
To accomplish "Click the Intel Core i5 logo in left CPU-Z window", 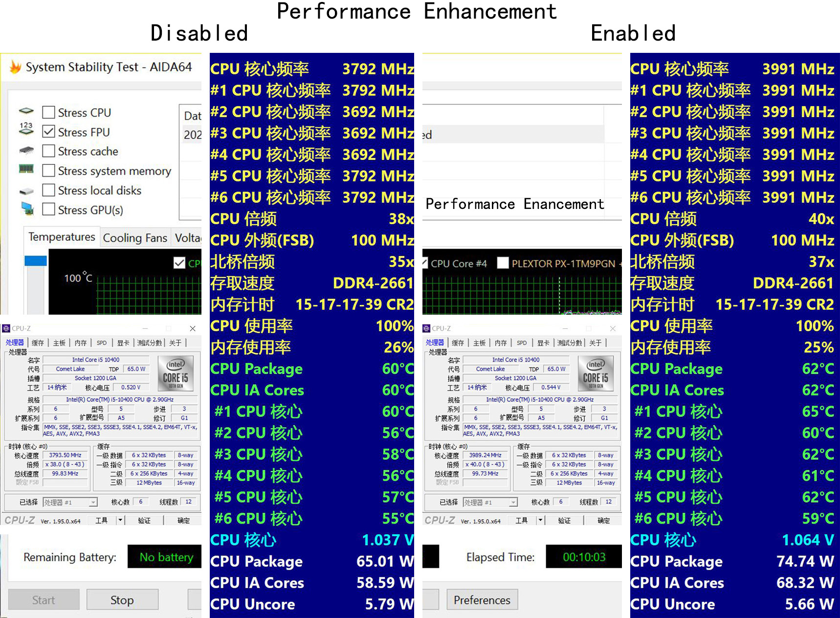I will tap(176, 373).
